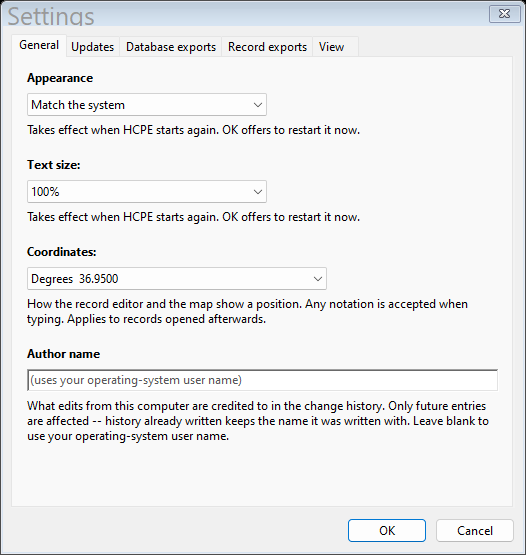Click the Author name input field
Screen dimensions: 526x555
pyautogui.click(x=262, y=380)
